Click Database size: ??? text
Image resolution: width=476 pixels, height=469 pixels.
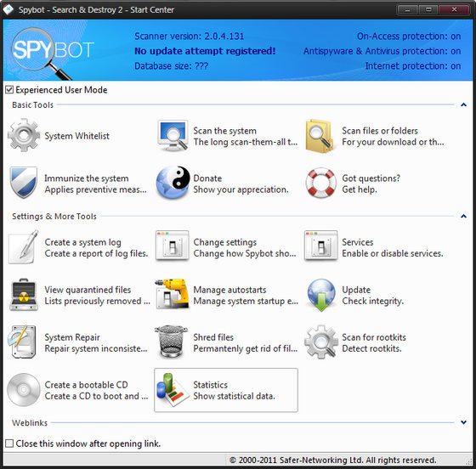point(171,65)
